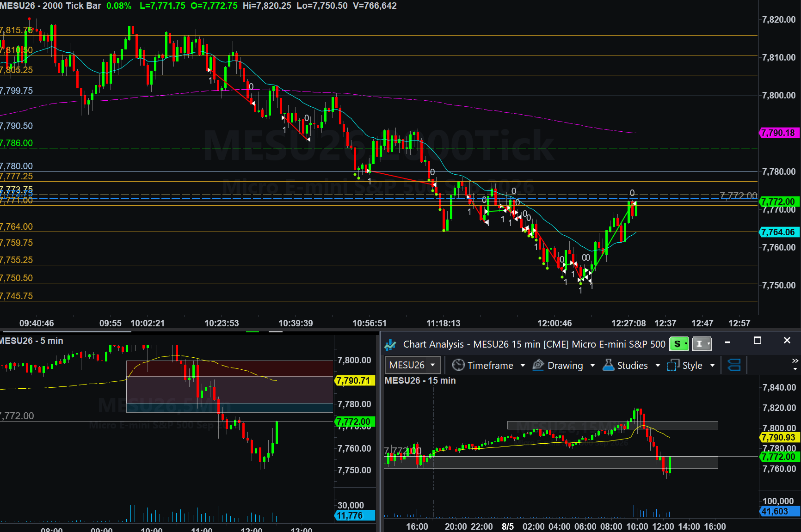Click the Chart Analysis app icon
Screen dimensions: 801x532
click(x=390, y=344)
